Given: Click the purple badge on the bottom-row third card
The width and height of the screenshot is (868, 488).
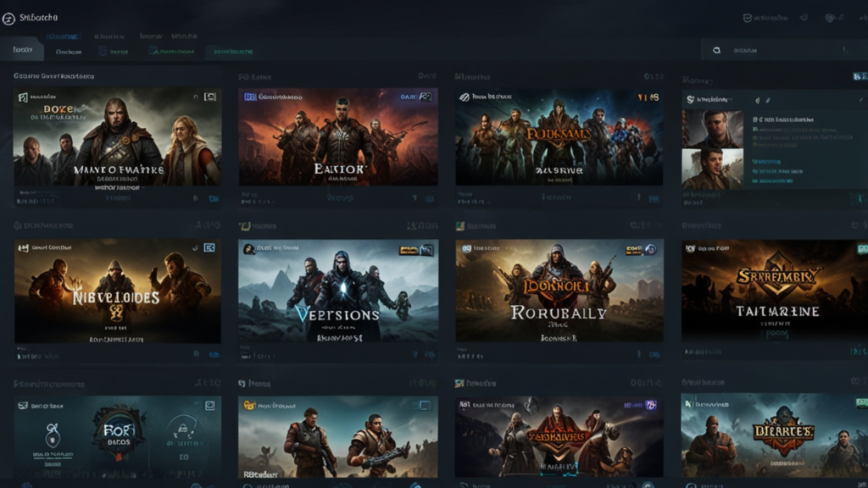Looking at the screenshot, I should tap(651, 405).
